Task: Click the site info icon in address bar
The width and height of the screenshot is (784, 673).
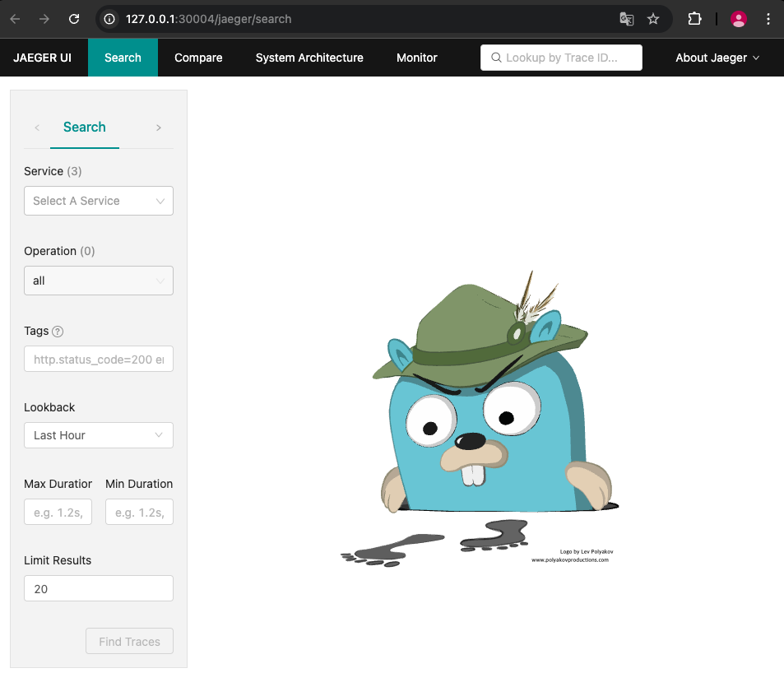Action: 109,19
